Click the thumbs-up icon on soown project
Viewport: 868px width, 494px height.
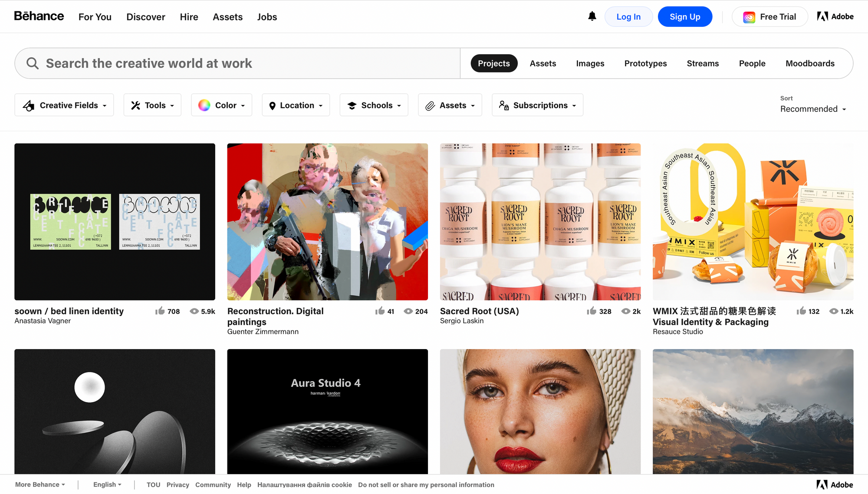[x=160, y=311]
